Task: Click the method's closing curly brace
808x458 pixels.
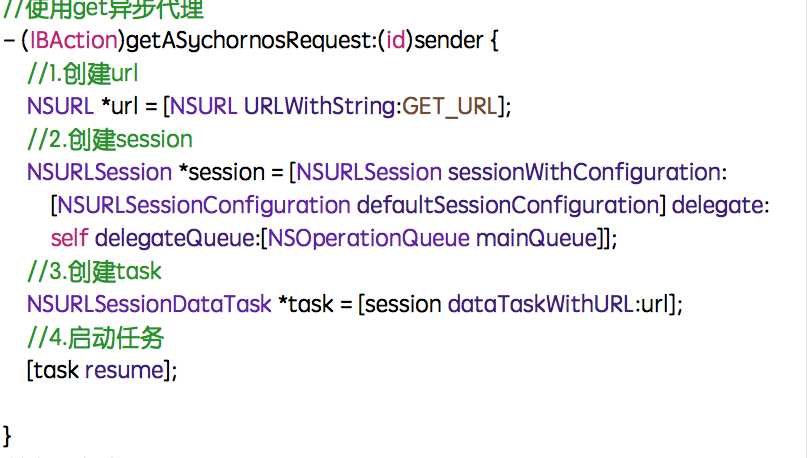Action: coord(9,435)
